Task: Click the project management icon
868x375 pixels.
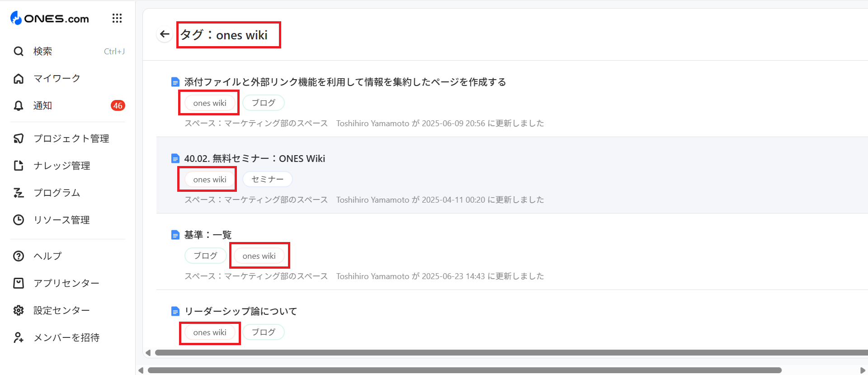Action: click(x=19, y=138)
